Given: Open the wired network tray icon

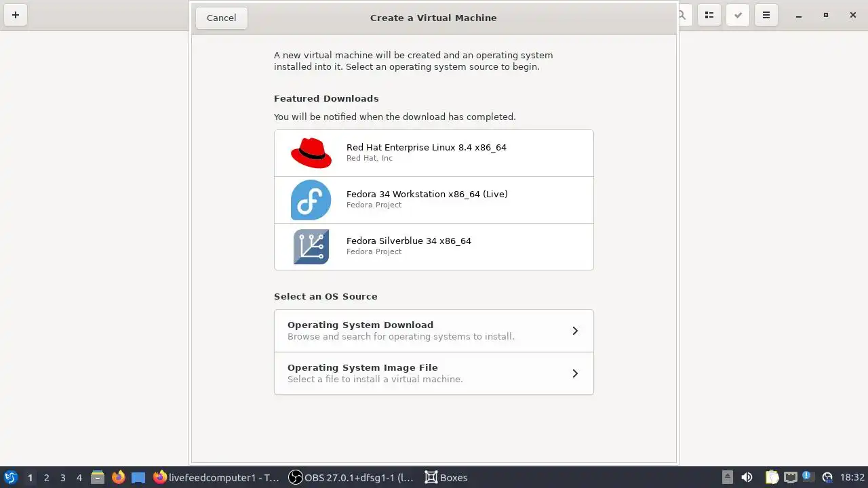Looking at the screenshot, I should 790,477.
